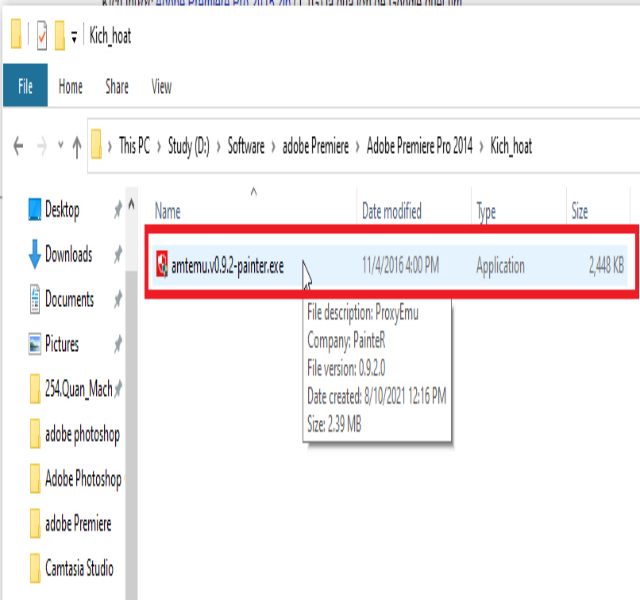Open the 254.Quan_Mach folder in sidebar
This screenshot has width=640, height=600.
pos(78,389)
